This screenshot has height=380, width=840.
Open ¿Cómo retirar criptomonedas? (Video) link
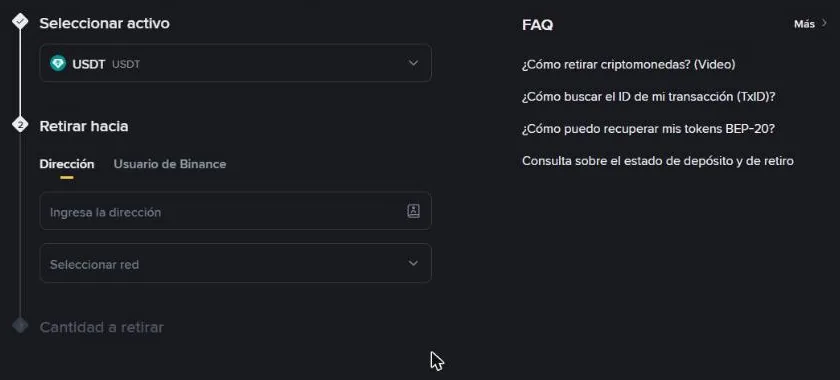628,64
